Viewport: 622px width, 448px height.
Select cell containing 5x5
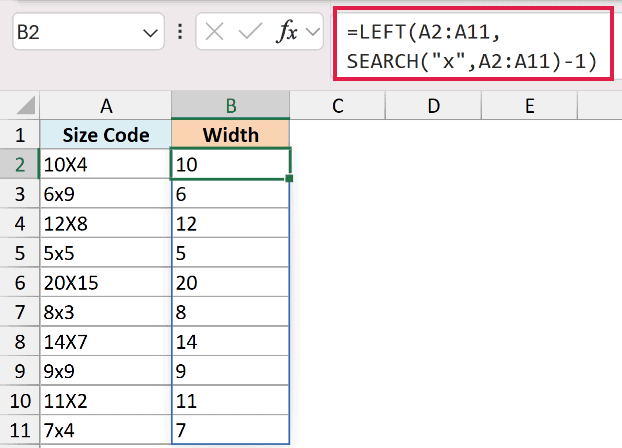106,253
